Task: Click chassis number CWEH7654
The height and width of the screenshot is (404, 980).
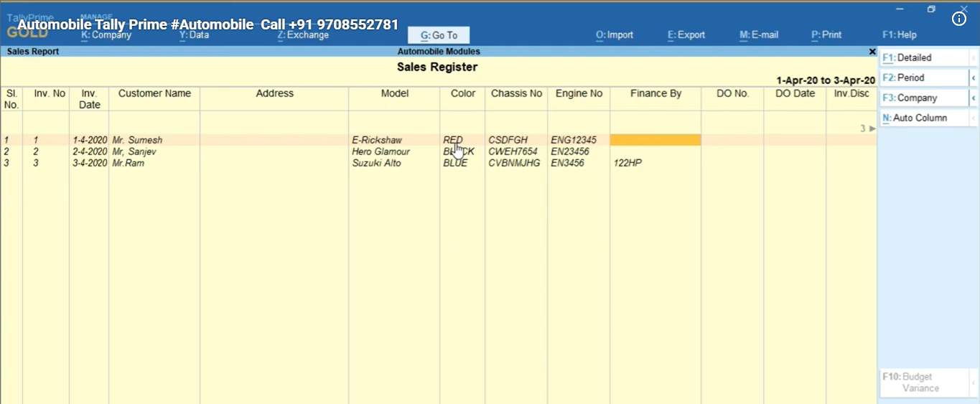Action: 513,152
